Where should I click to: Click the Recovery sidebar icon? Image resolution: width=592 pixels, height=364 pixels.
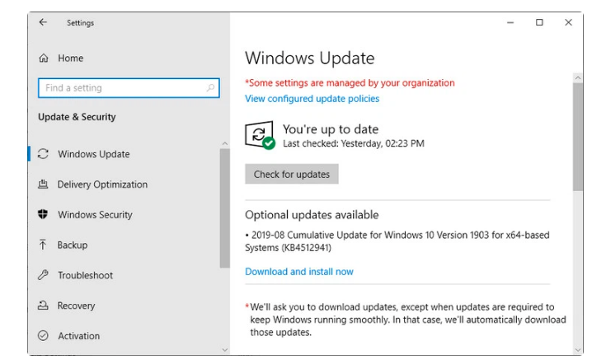pos(44,306)
